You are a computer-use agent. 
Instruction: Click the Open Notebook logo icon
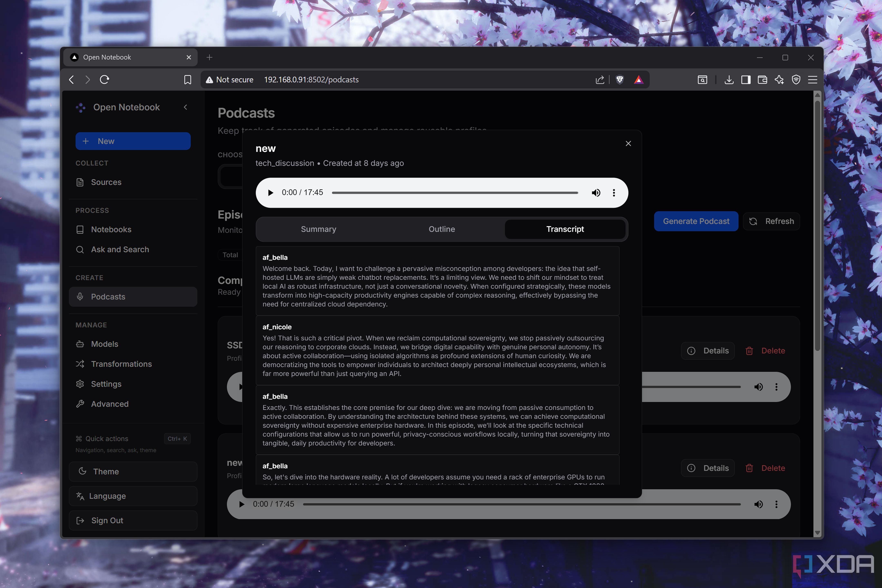point(81,108)
